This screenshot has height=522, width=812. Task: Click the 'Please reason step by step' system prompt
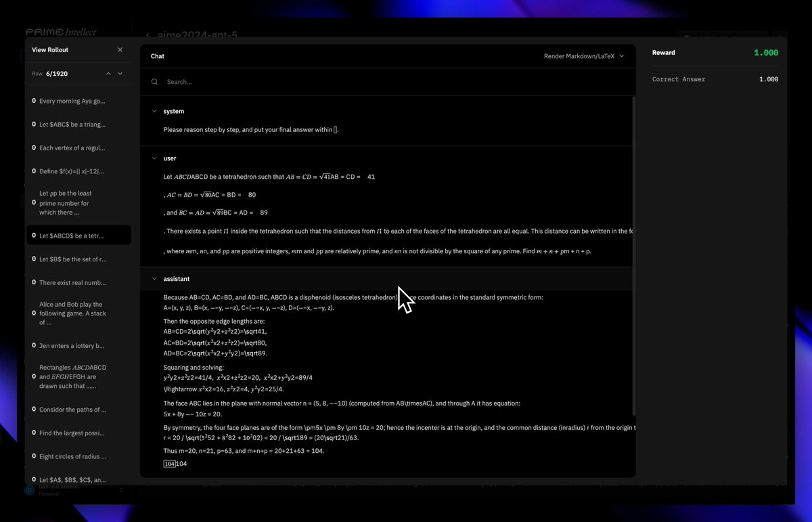coord(251,129)
